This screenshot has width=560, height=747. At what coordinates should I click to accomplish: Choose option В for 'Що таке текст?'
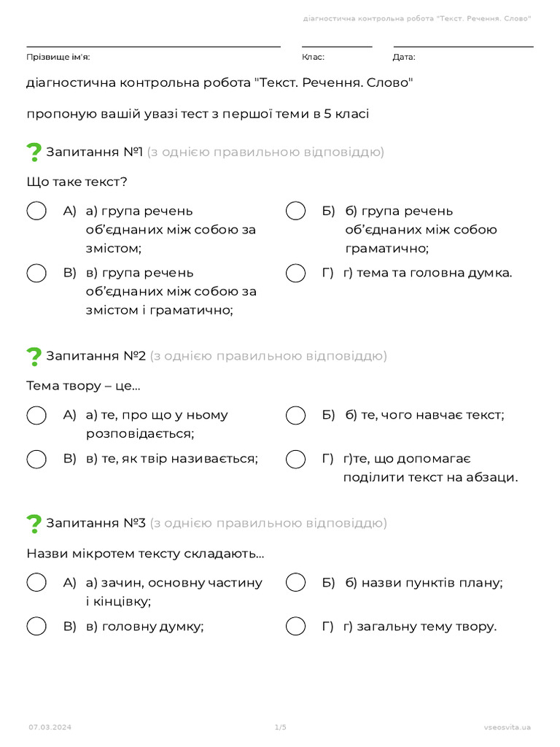click(x=36, y=273)
